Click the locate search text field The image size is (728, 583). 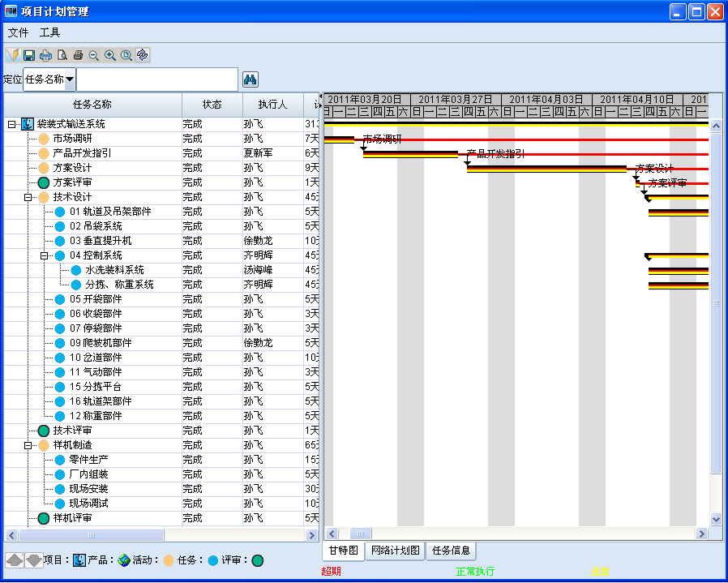coord(157,79)
